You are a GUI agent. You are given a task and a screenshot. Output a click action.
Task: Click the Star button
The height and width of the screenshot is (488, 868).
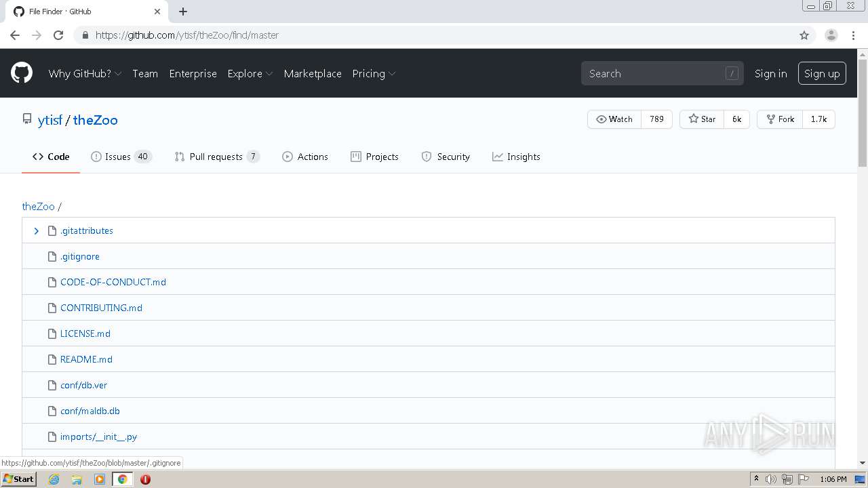(x=702, y=119)
